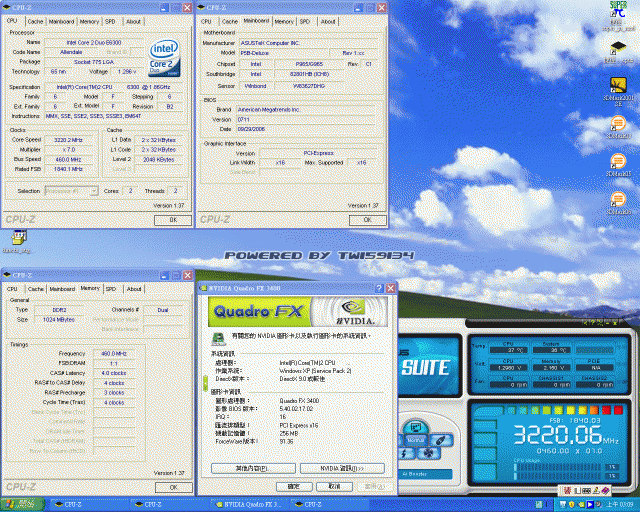Click the blue play-arrow icon in system tray
Image resolution: width=640 pixels, height=512 pixels.
tap(590, 505)
